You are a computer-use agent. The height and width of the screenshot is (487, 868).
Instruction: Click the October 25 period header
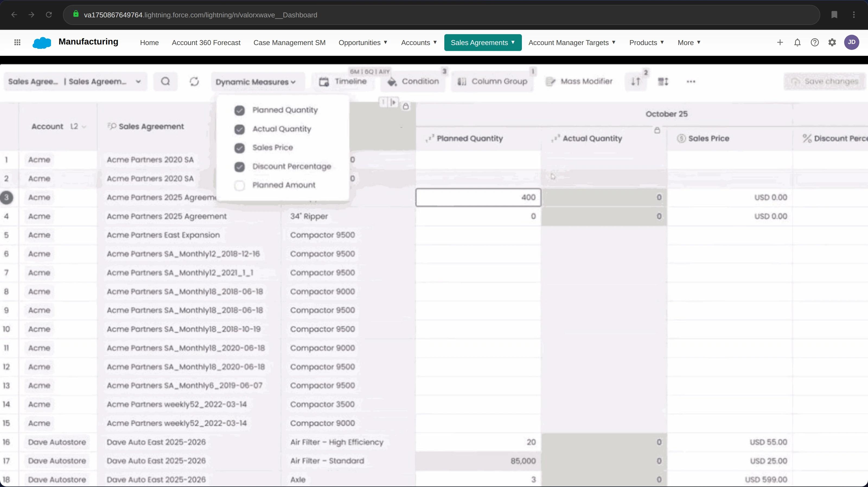666,114
